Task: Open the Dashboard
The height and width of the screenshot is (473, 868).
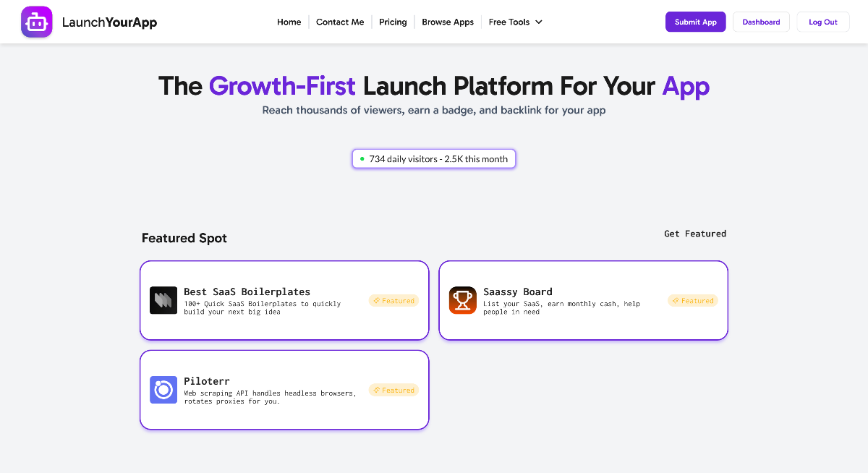Action: [761, 22]
